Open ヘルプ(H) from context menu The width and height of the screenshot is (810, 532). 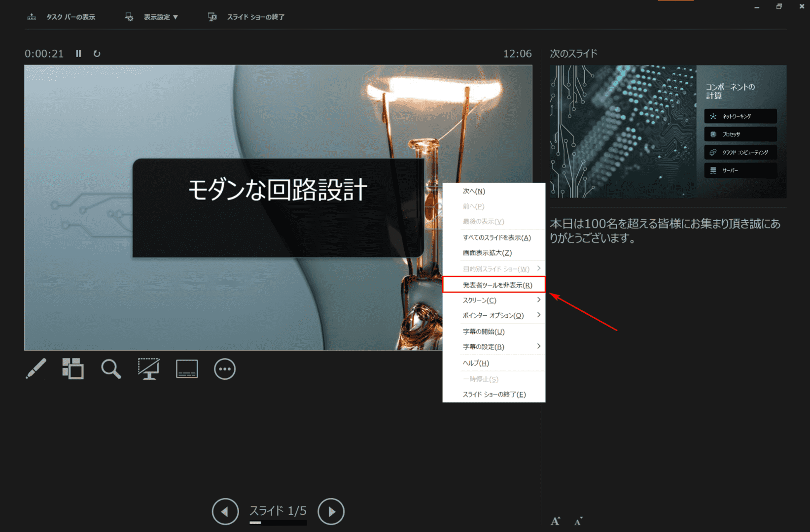tap(494, 363)
